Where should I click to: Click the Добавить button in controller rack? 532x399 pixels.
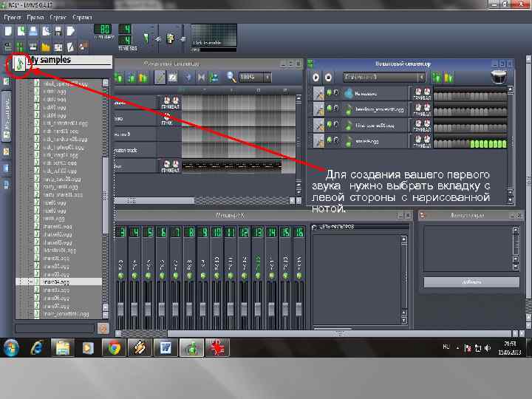click(471, 282)
